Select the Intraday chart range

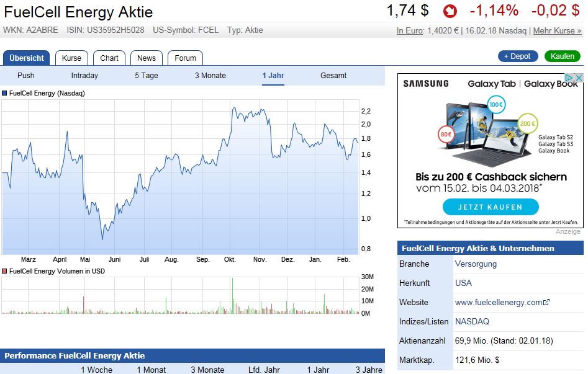84,76
